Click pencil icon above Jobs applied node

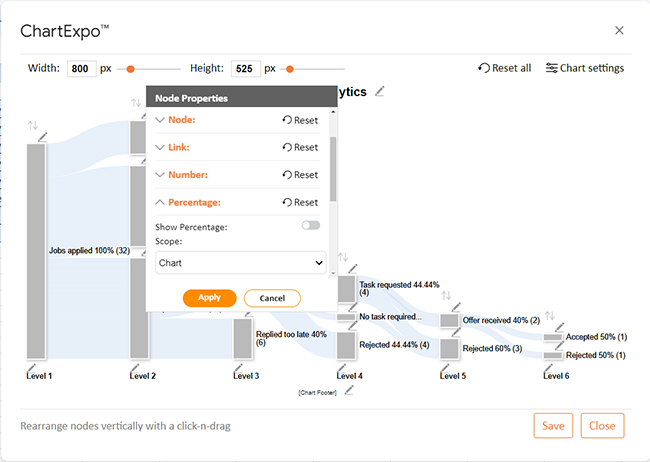point(43,137)
